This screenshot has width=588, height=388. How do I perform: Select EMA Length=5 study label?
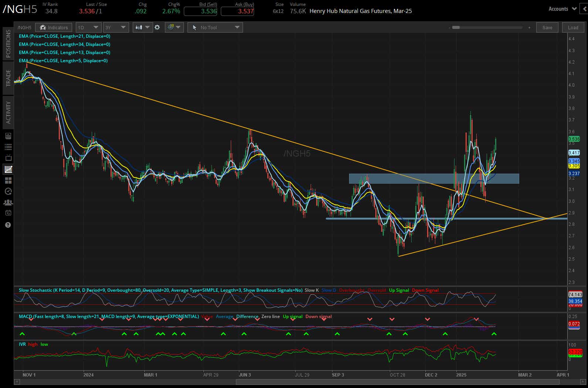[63, 61]
